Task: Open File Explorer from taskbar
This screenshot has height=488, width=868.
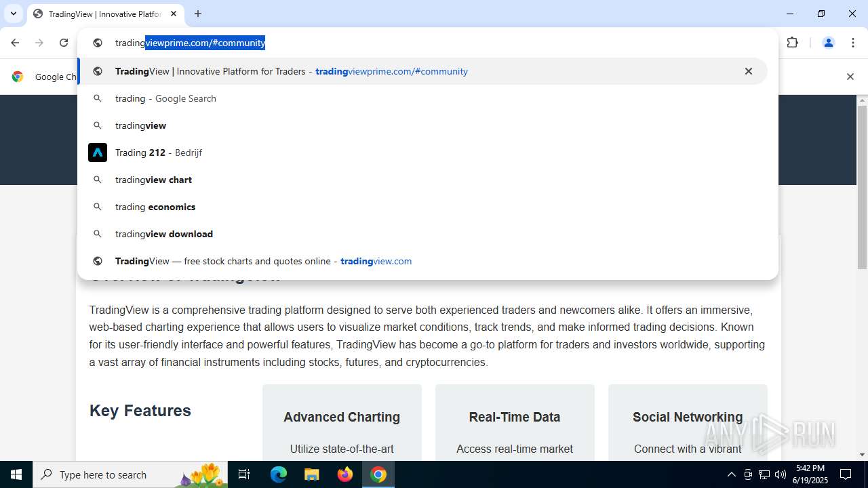Action: point(311,474)
